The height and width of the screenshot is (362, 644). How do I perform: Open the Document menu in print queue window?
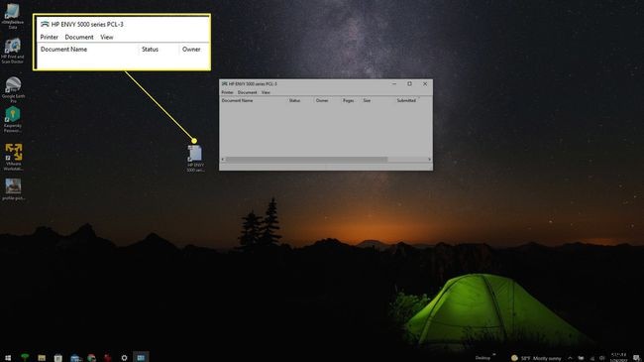click(248, 92)
